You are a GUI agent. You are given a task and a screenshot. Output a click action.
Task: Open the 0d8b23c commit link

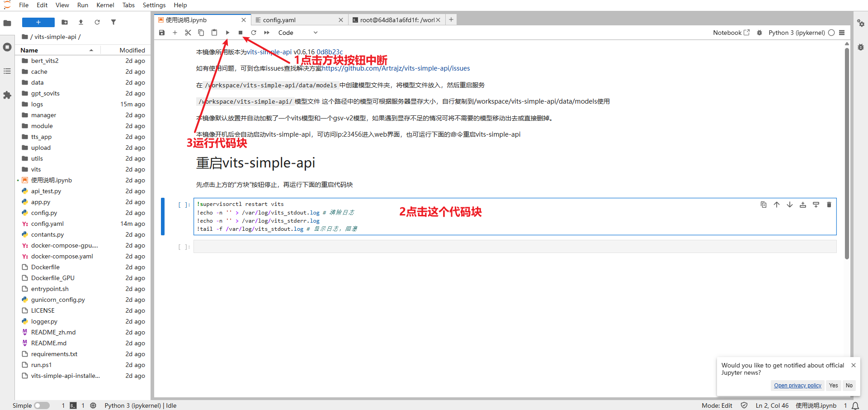[x=330, y=52]
